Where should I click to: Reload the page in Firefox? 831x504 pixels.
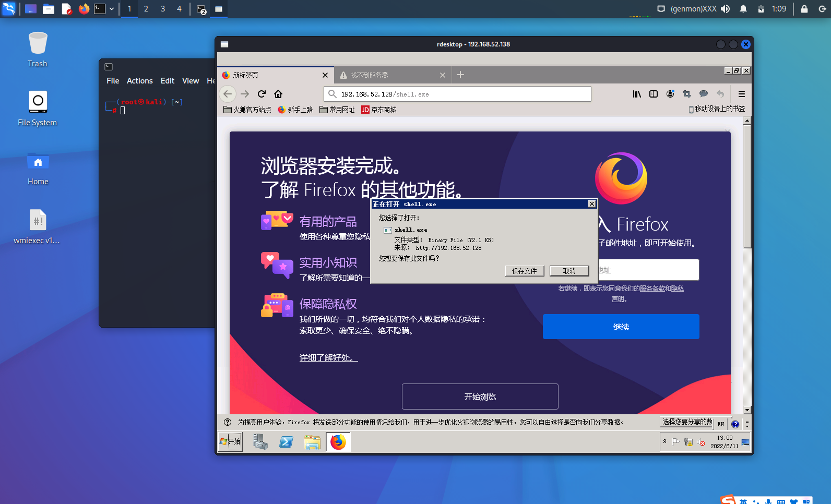[262, 94]
